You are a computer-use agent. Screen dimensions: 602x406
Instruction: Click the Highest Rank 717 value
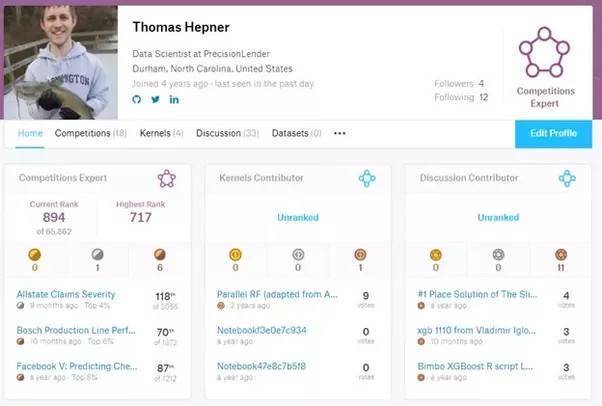coord(141,217)
